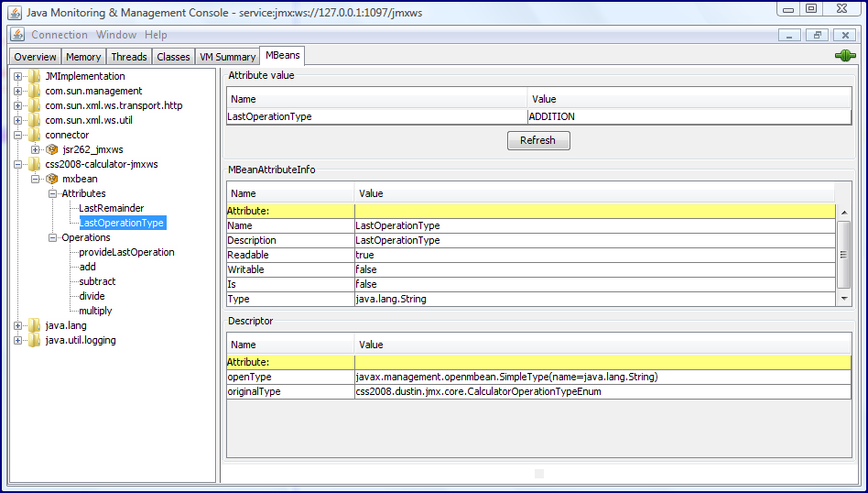Collapse the Attributes node
The image size is (868, 493).
point(52,194)
